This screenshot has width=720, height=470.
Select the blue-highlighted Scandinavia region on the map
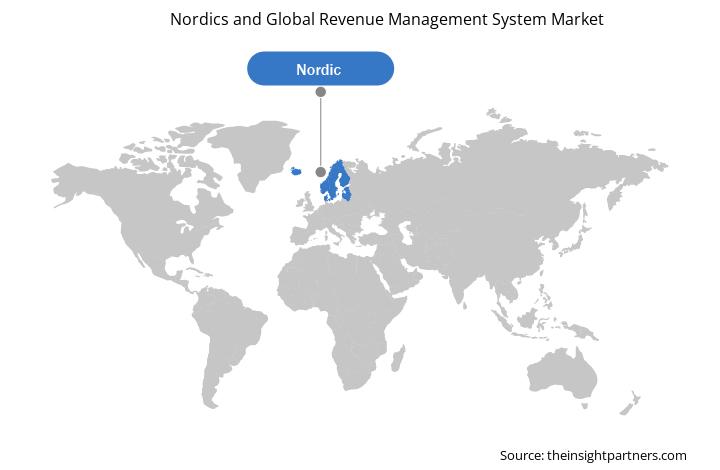(x=337, y=182)
